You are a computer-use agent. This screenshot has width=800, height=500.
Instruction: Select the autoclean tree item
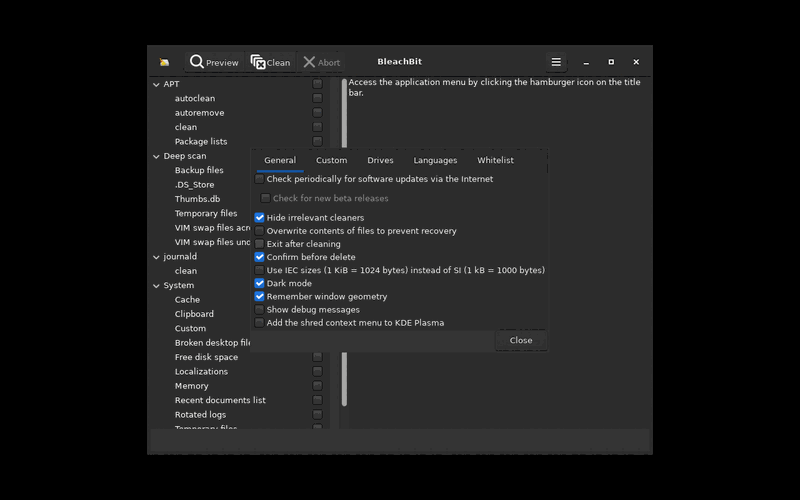(x=195, y=98)
